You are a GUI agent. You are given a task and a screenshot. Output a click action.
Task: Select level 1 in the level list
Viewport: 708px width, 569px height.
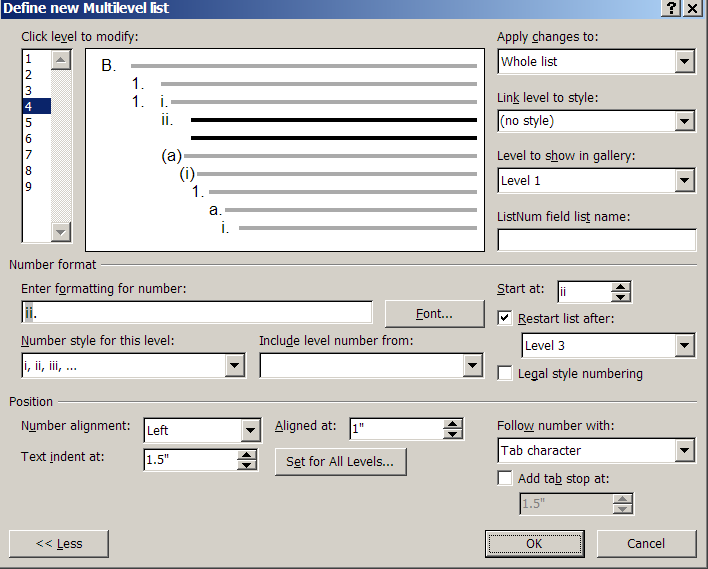pos(37,59)
